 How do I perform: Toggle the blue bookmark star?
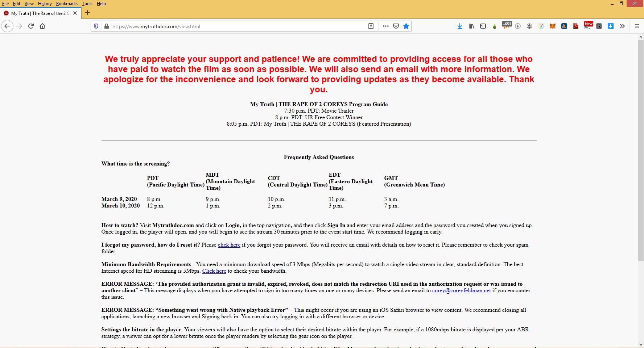pos(406,26)
